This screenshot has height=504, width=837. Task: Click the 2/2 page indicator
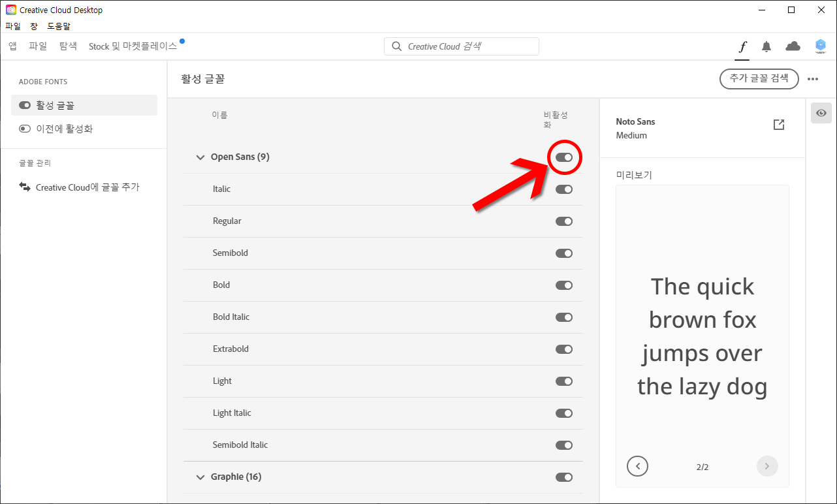pyautogui.click(x=703, y=467)
